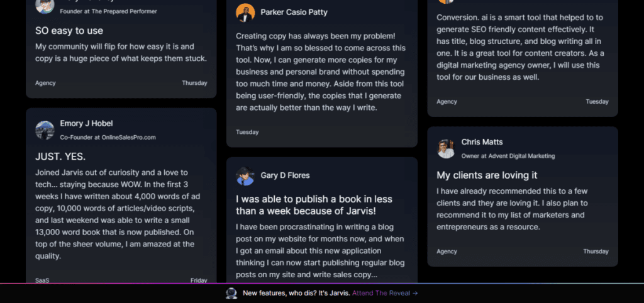
Task: Click the 'SaaS' tag on Emory's review
Action: [43, 280]
